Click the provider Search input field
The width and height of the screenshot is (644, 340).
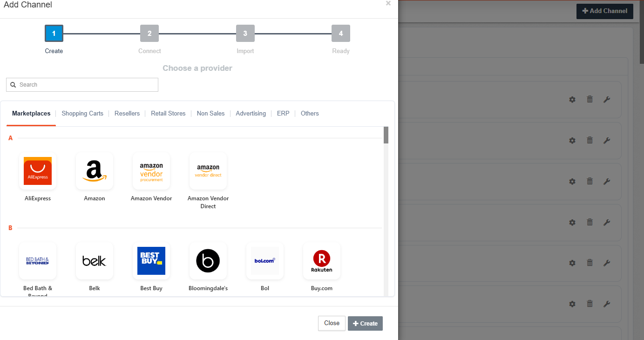pyautogui.click(x=82, y=85)
